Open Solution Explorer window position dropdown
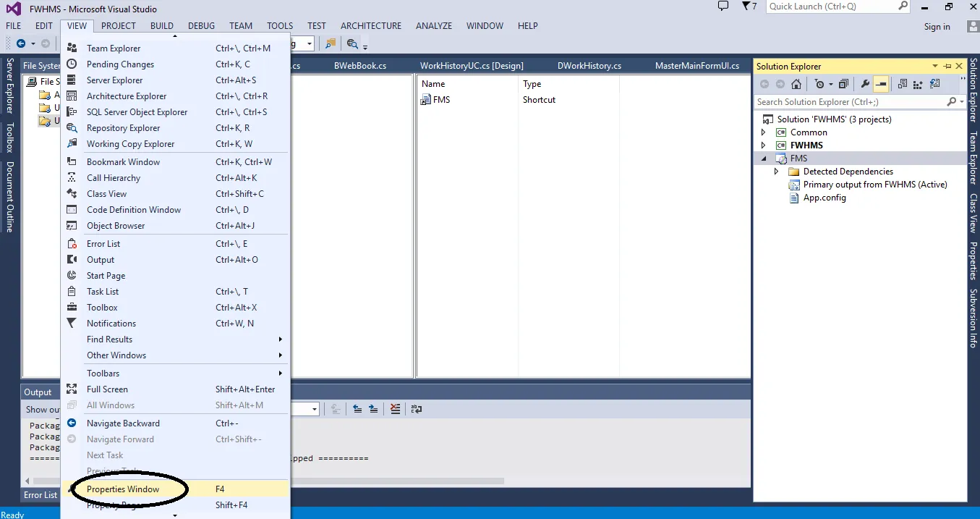 935,66
